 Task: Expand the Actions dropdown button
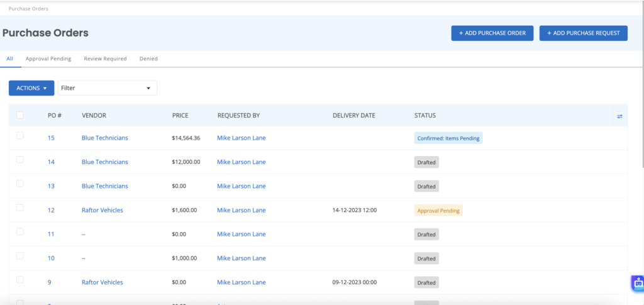[x=31, y=88]
